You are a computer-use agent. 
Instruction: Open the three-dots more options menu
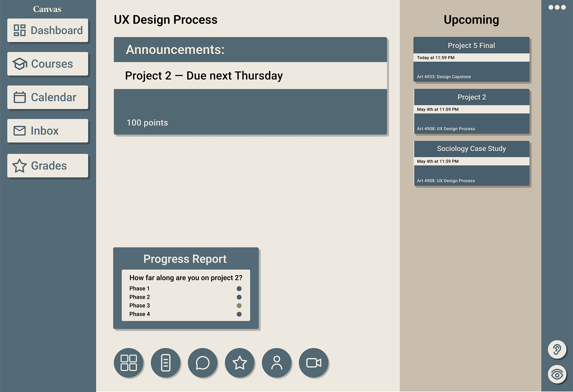(557, 7)
